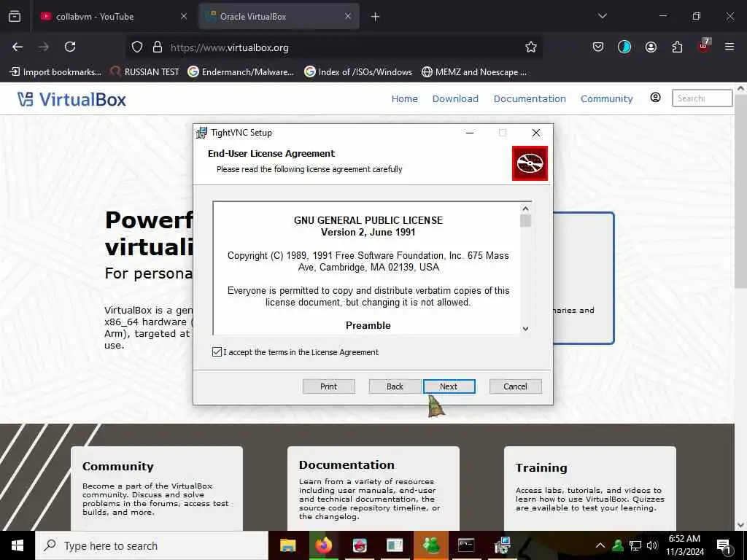This screenshot has width=747, height=560.
Task: View site security padlock info
Action: (x=158, y=47)
